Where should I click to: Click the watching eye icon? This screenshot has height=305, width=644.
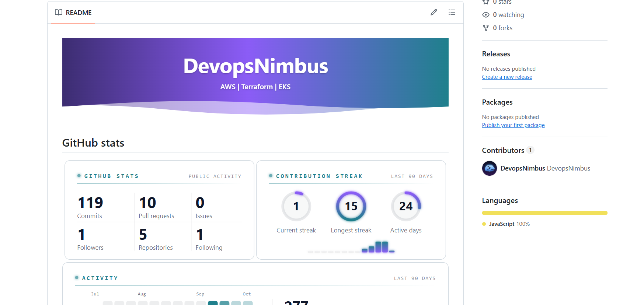[x=486, y=15]
